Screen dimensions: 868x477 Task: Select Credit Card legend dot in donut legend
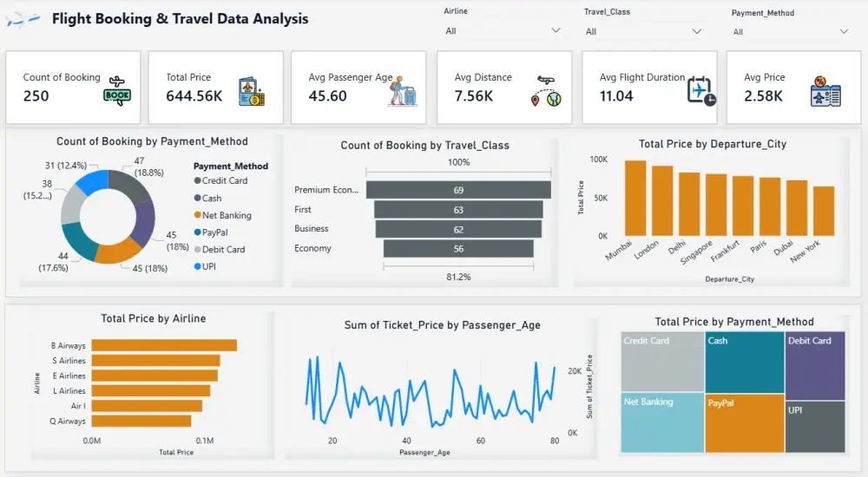tap(198, 180)
